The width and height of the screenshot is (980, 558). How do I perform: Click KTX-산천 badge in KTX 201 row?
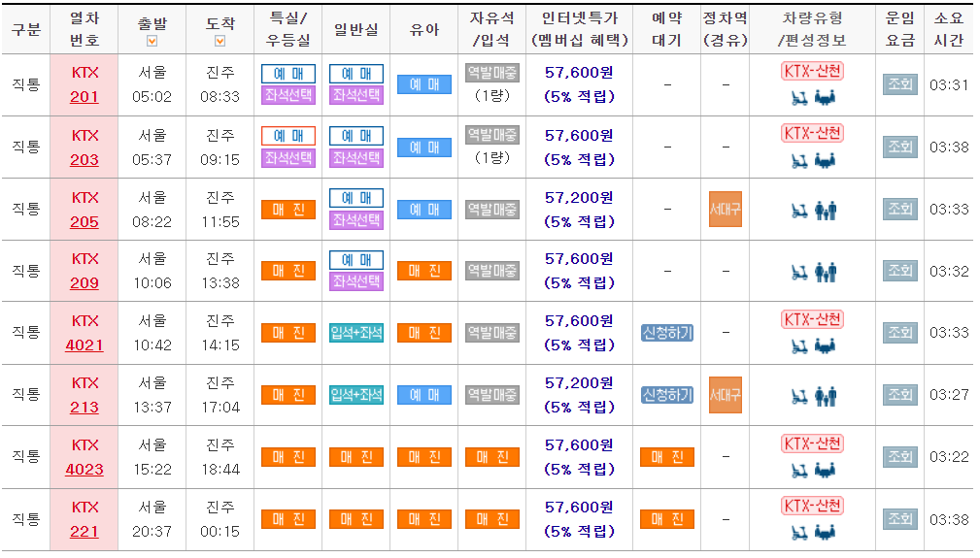pyautogui.click(x=813, y=71)
